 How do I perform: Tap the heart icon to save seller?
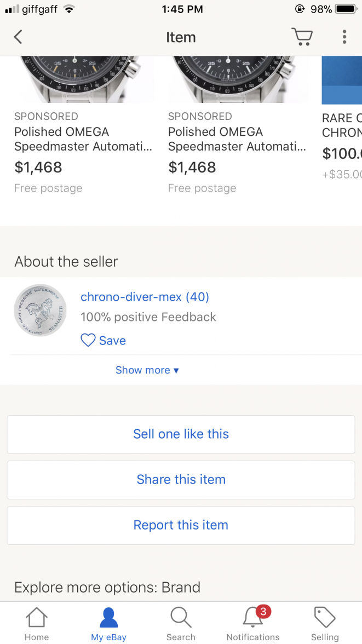point(88,341)
